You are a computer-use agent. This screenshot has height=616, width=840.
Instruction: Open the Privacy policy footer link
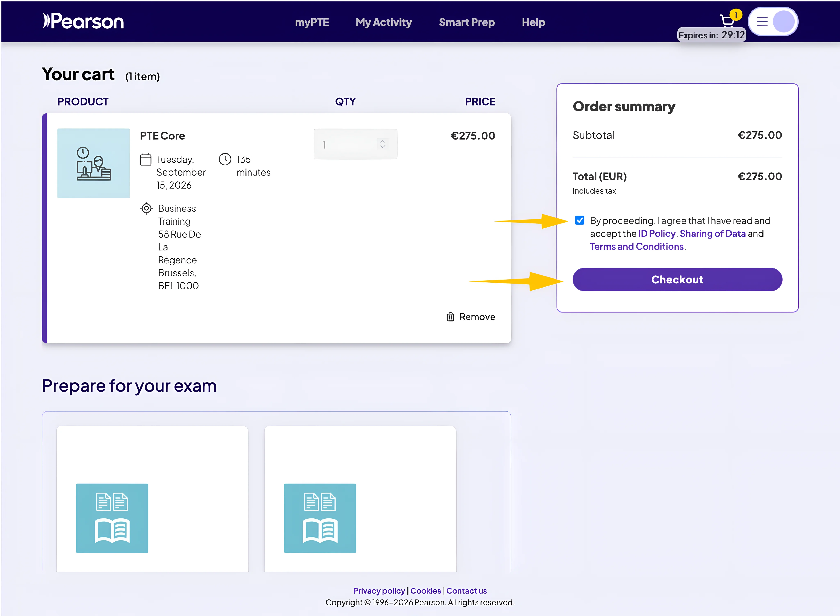click(379, 591)
